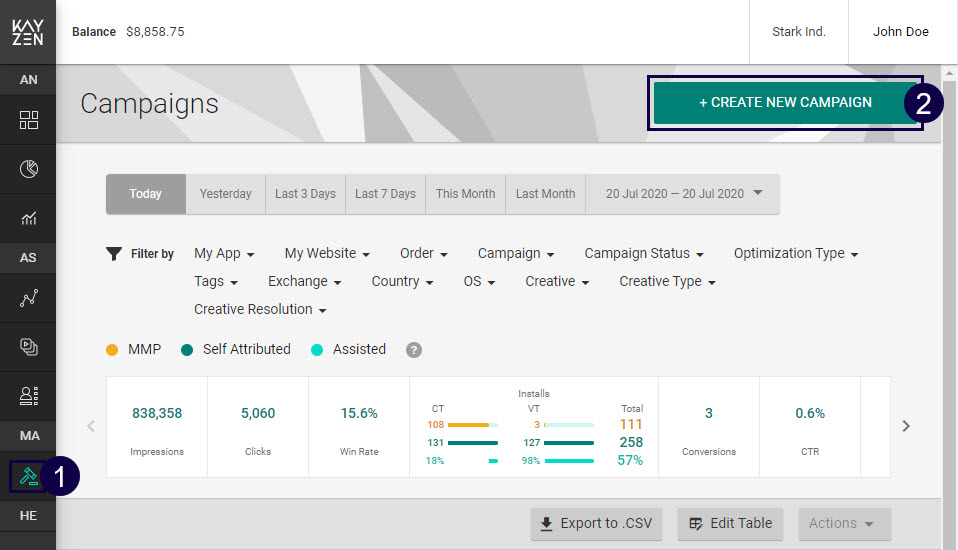Toggle the Self Attributed legend item
The image size is (958, 550).
(x=236, y=349)
